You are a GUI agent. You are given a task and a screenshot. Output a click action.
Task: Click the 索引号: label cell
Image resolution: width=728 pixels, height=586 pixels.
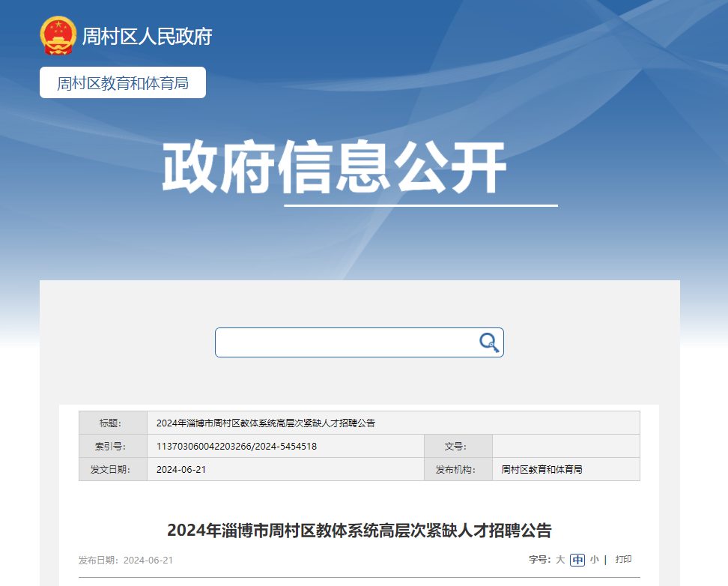(x=113, y=446)
